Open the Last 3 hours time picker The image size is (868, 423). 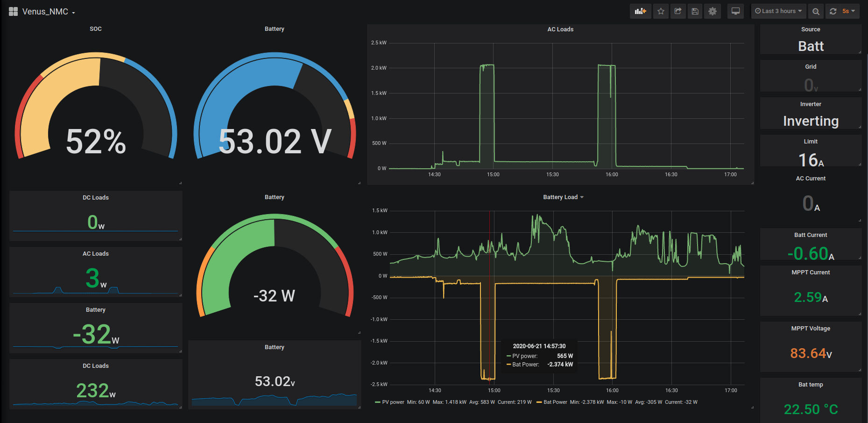tap(778, 11)
